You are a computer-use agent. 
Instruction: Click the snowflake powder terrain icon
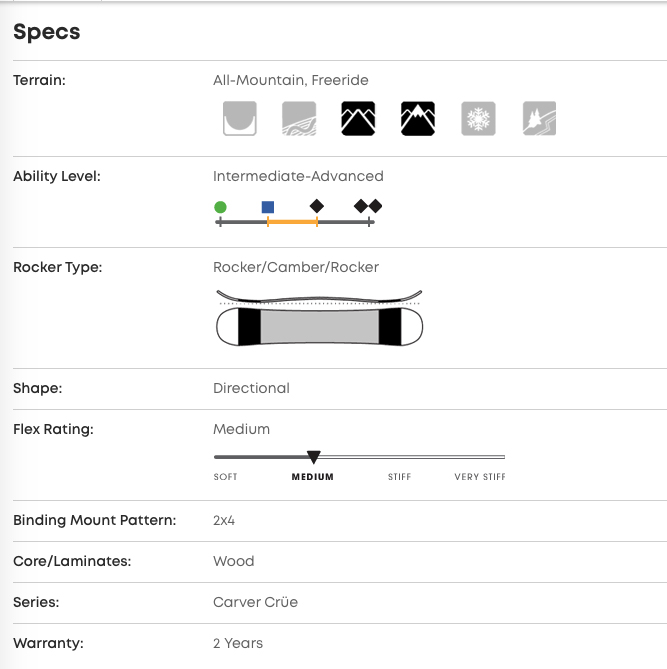coord(478,119)
